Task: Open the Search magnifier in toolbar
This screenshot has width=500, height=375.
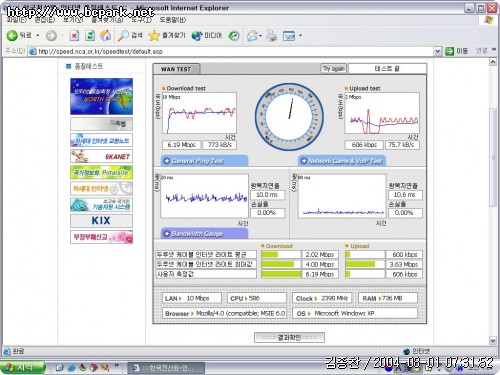Action: click(x=130, y=35)
